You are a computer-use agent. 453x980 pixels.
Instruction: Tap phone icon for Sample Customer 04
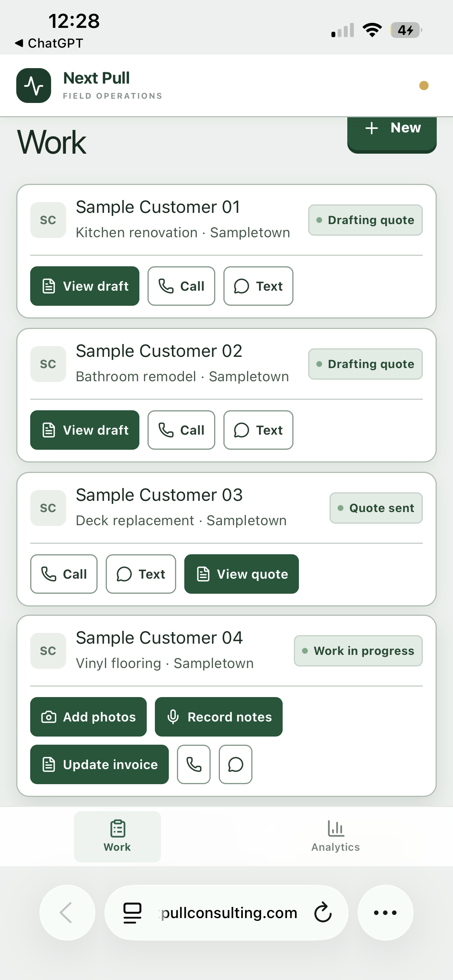tap(194, 764)
